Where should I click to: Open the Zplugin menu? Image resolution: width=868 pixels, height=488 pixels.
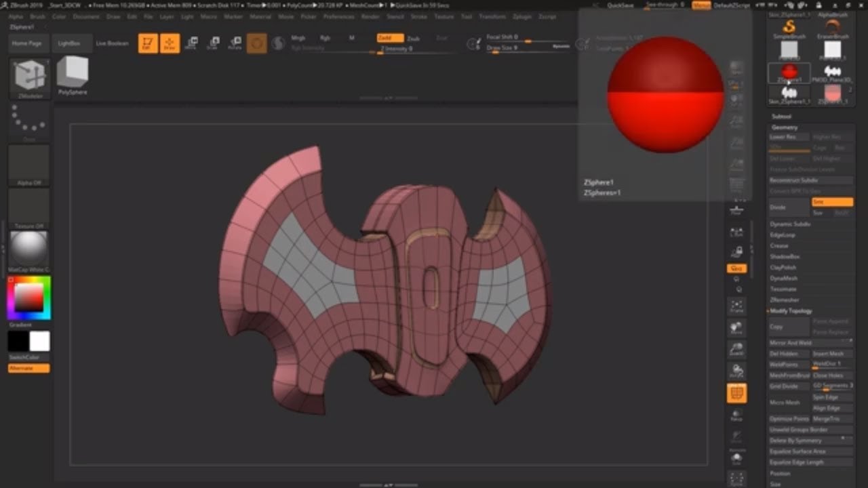click(x=522, y=16)
